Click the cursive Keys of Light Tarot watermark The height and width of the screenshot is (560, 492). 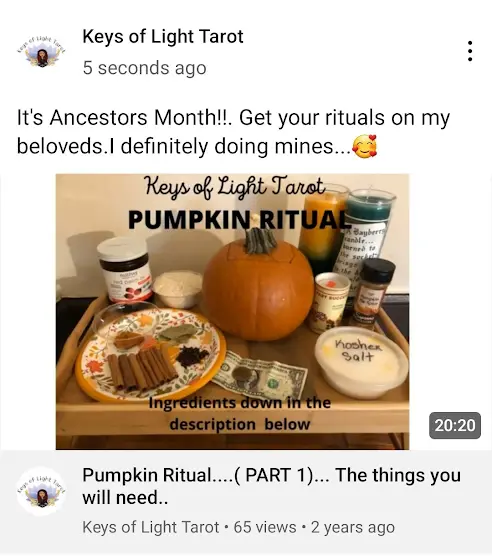(234, 187)
